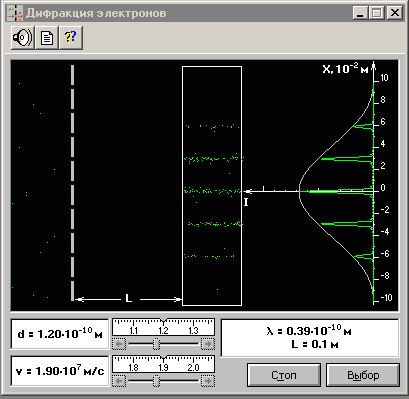Click the v = 1.90 value field
Image resolution: width=409 pixels, height=399 pixels.
(60, 371)
